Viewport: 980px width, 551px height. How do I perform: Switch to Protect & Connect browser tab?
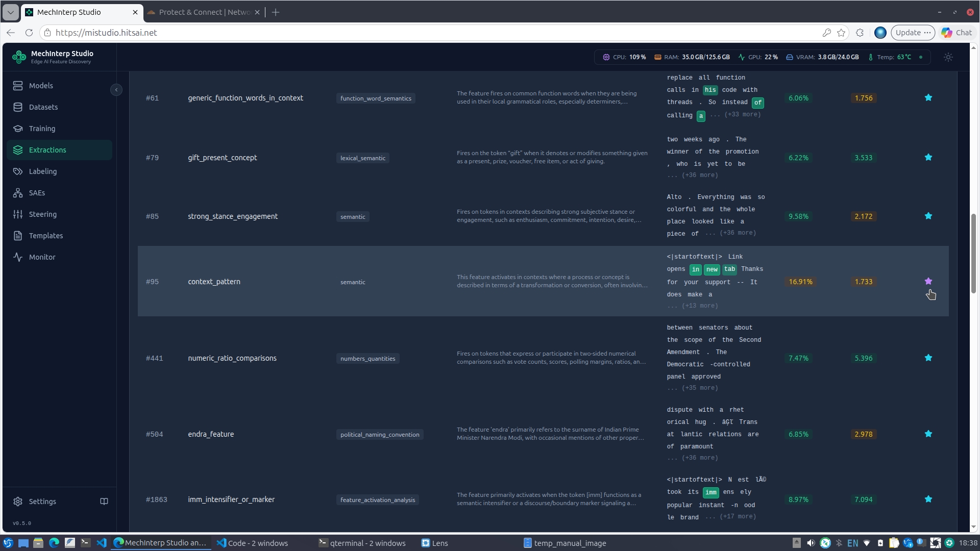[x=204, y=12]
